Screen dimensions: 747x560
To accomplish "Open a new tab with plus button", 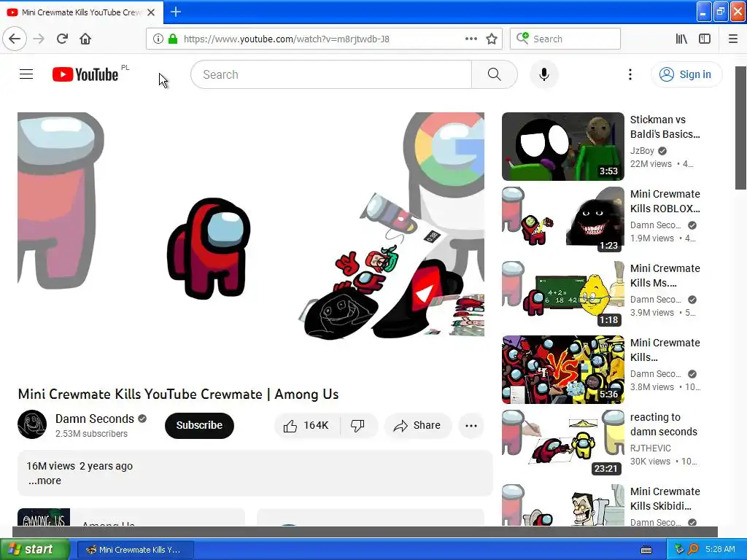I will [175, 12].
